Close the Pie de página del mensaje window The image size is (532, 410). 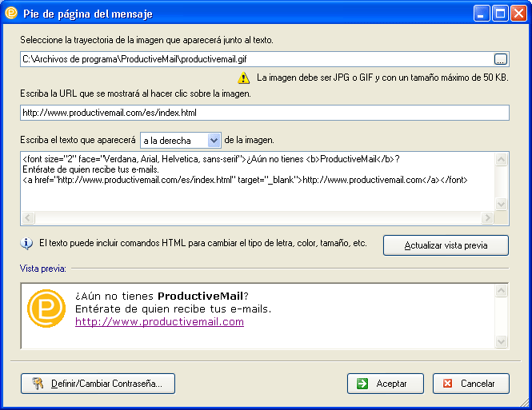coord(518,14)
